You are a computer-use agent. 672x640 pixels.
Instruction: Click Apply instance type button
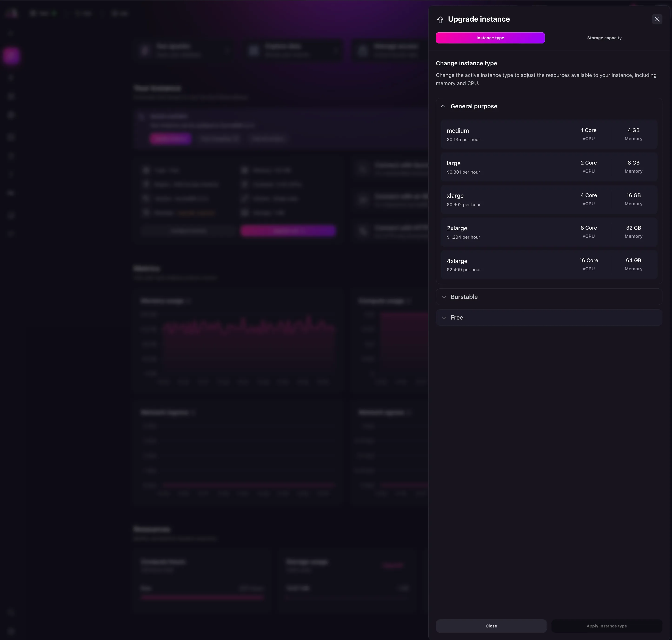(606, 626)
